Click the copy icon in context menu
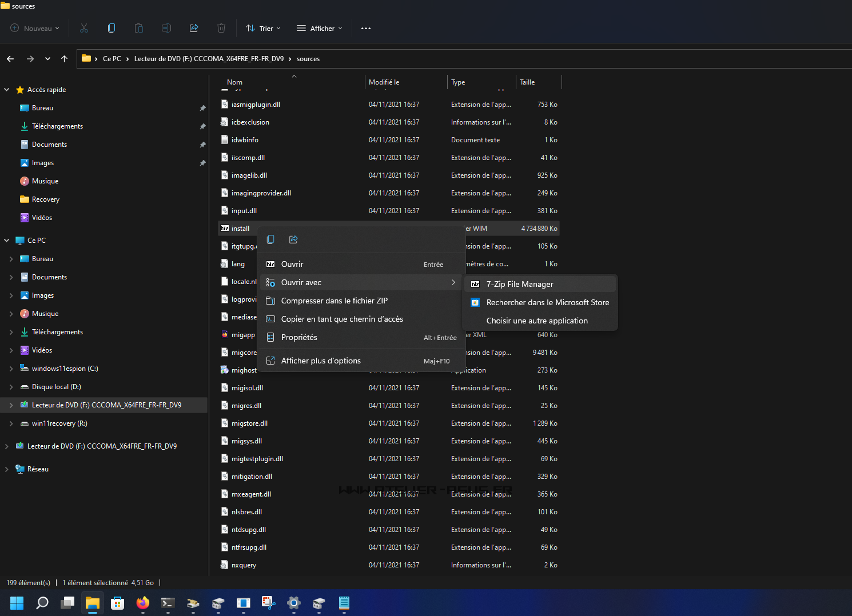Viewport: 852px width, 616px height. (270, 239)
